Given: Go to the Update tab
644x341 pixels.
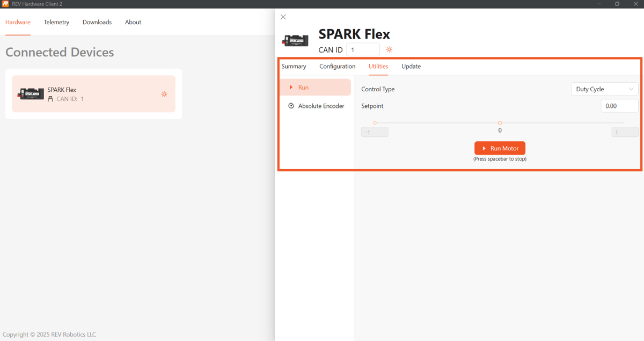Looking at the screenshot, I should [x=411, y=67].
